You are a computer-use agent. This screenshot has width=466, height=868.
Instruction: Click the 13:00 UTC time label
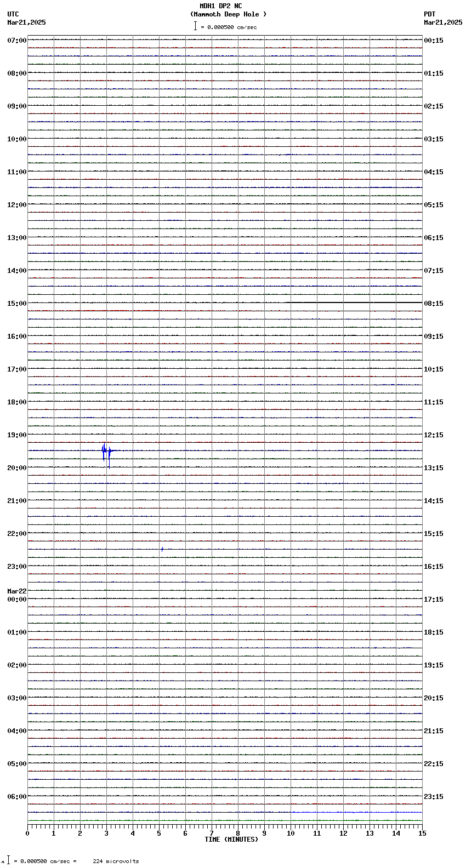click(x=17, y=238)
